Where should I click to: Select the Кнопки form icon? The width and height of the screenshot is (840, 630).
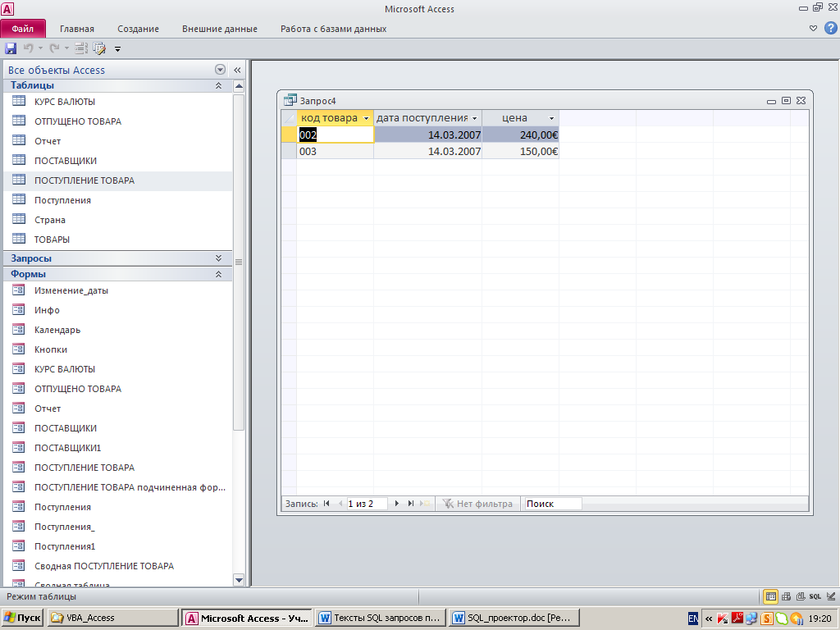(19, 349)
